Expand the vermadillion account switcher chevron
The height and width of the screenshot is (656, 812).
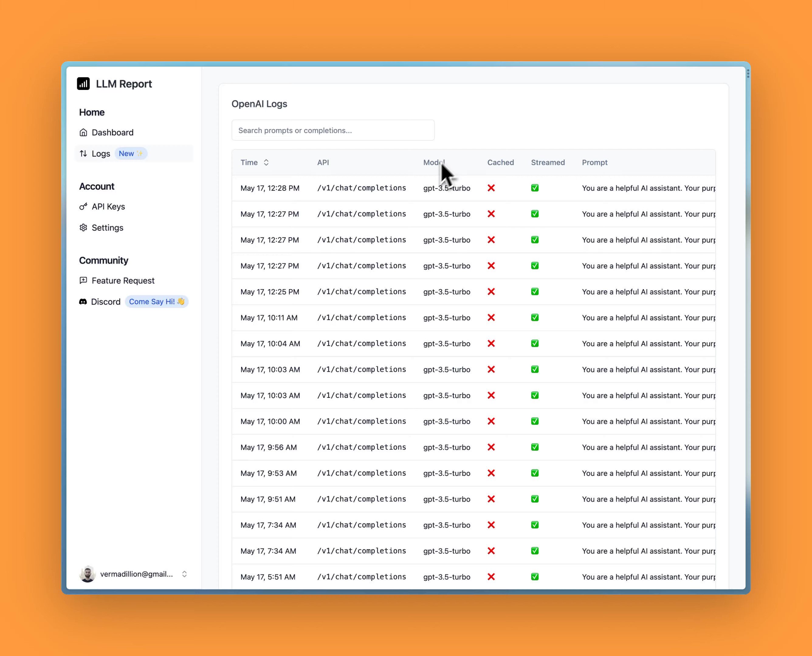coord(184,574)
